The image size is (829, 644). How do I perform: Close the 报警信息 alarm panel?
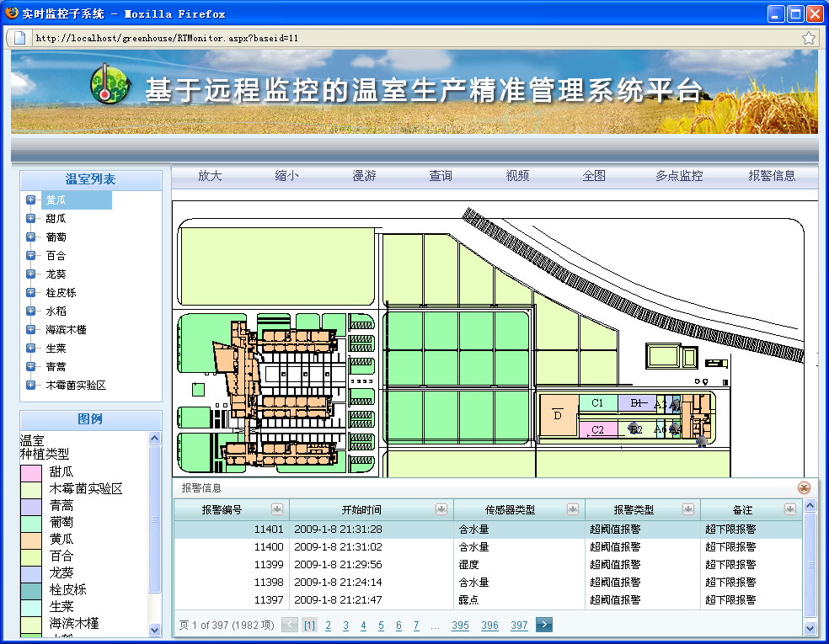804,488
